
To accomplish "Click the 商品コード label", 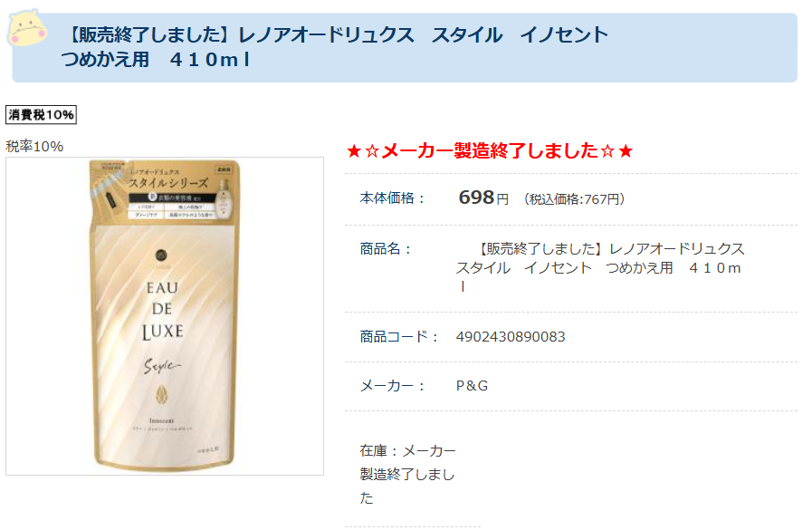I will (399, 337).
